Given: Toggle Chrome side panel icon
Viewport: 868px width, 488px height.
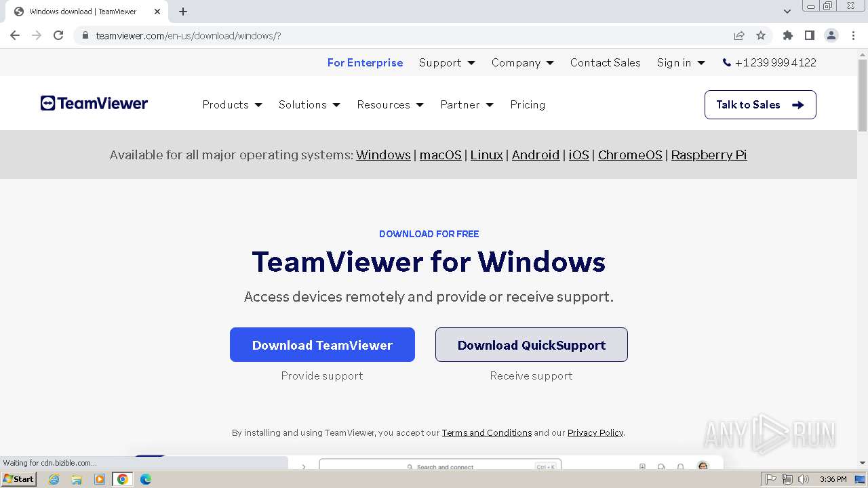Looking at the screenshot, I should 809,35.
